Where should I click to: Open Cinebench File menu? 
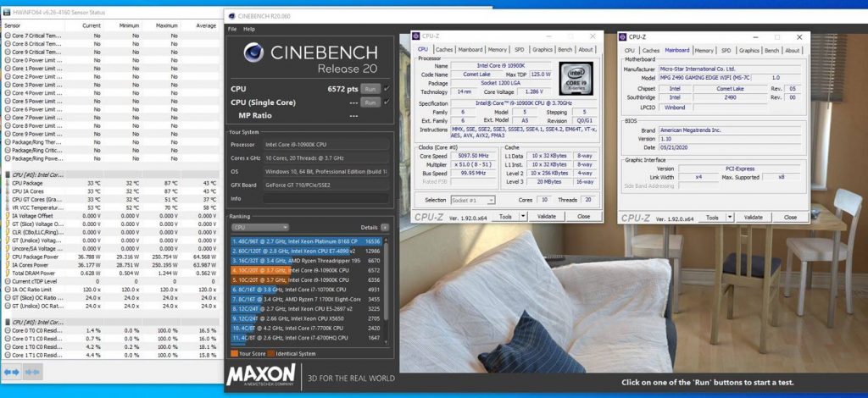[x=232, y=29]
